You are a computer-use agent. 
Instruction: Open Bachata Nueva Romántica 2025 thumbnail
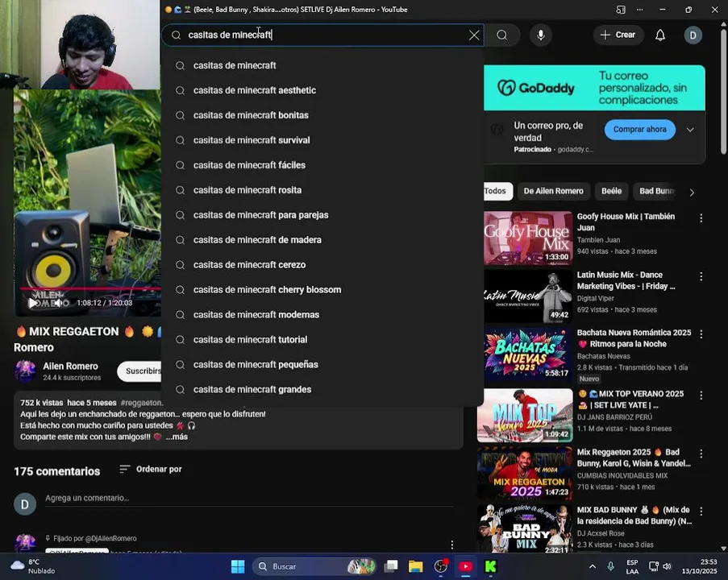pyautogui.click(x=528, y=354)
